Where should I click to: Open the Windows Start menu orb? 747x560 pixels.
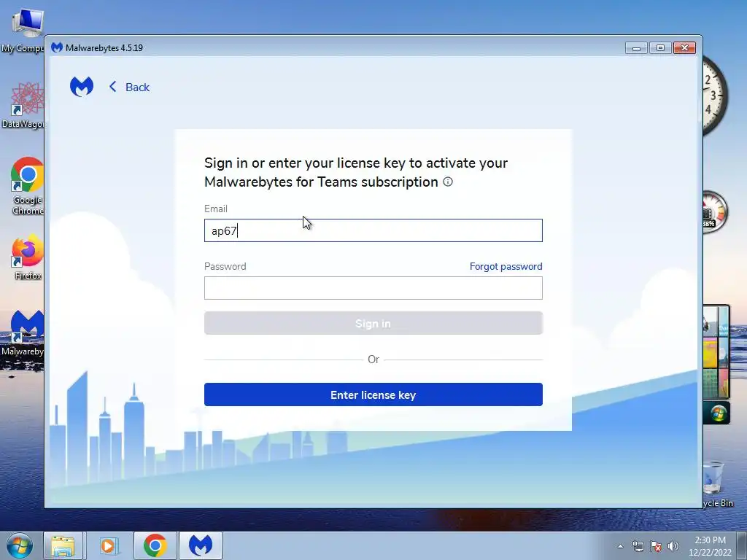click(x=19, y=545)
